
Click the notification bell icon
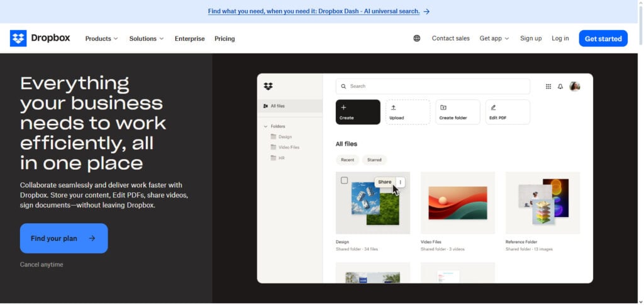tap(560, 86)
